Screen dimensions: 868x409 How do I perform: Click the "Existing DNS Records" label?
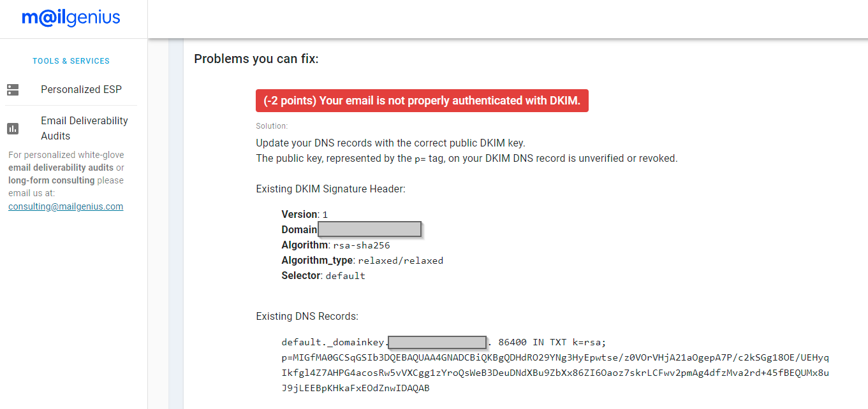(x=307, y=316)
